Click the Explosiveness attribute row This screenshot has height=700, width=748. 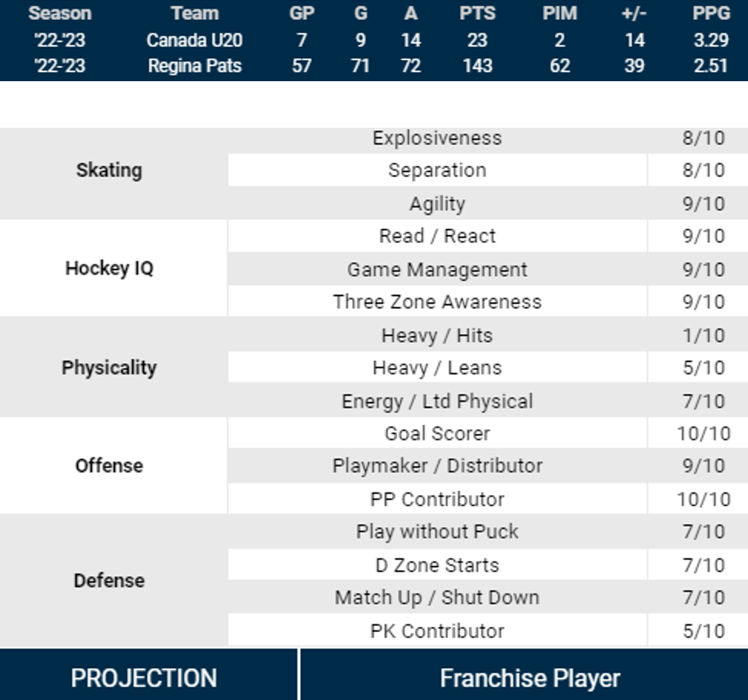(437, 138)
